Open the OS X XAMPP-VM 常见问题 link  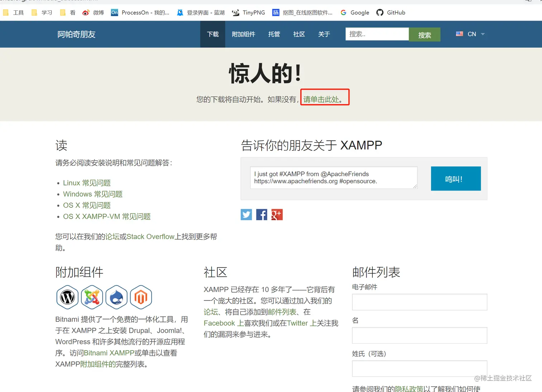107,216
